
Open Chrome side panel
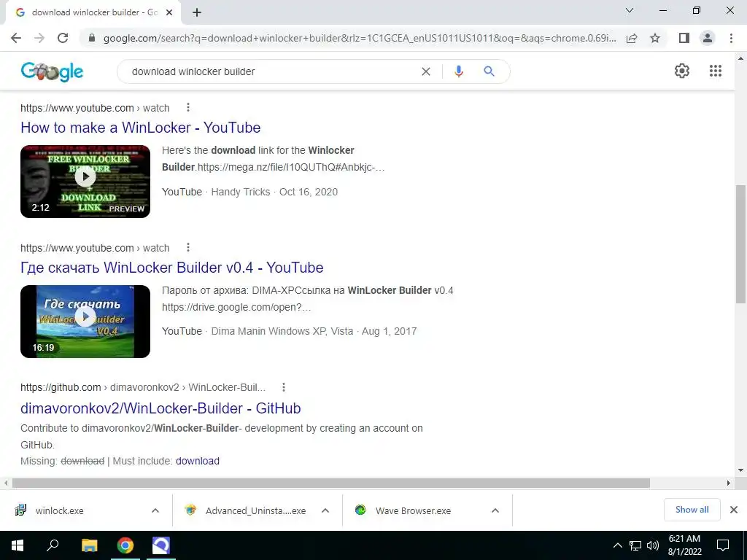(x=684, y=38)
